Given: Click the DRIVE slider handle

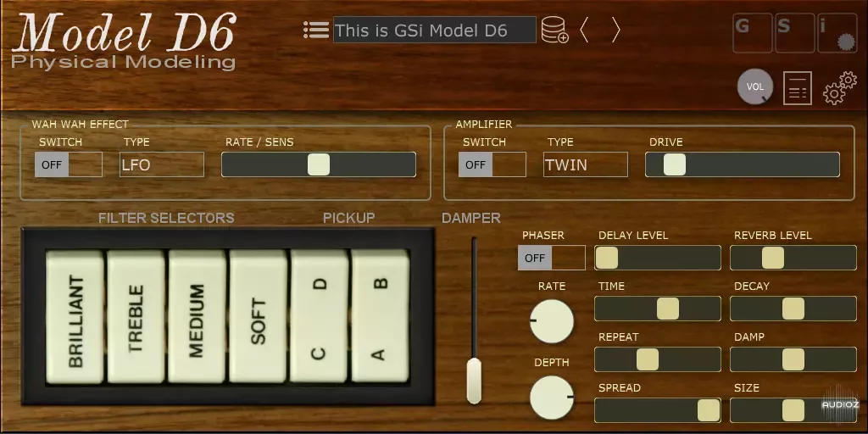Looking at the screenshot, I should 675,164.
